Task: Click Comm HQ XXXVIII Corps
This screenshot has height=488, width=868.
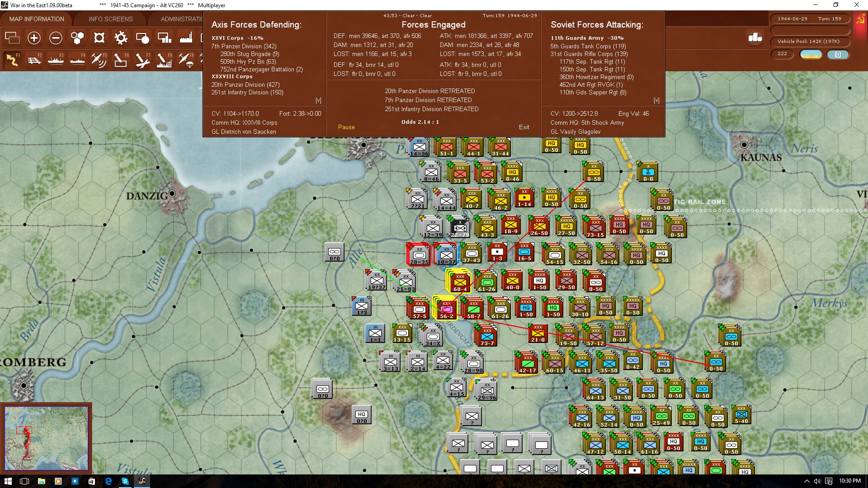Action: pos(245,122)
